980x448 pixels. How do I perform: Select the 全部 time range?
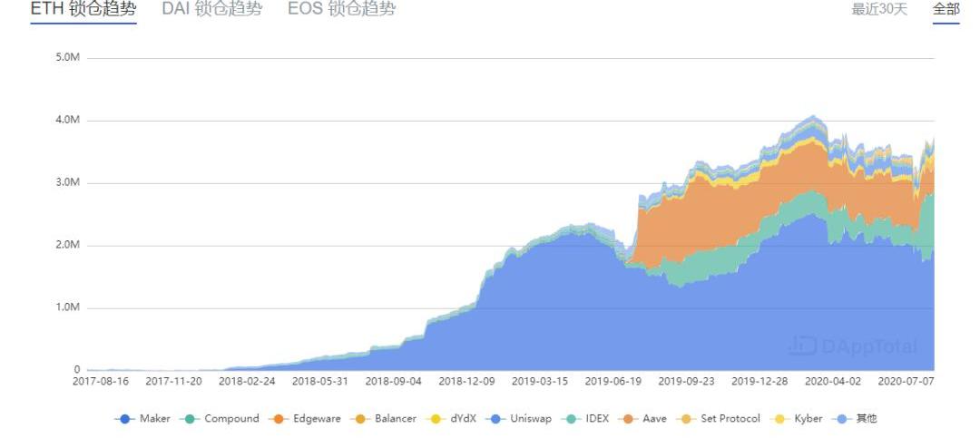click(946, 9)
